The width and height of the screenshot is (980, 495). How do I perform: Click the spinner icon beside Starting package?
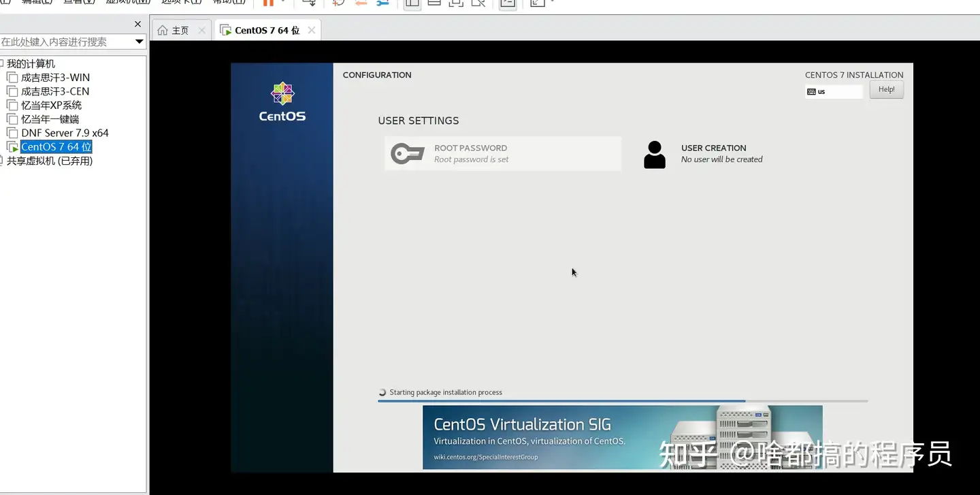coord(382,392)
